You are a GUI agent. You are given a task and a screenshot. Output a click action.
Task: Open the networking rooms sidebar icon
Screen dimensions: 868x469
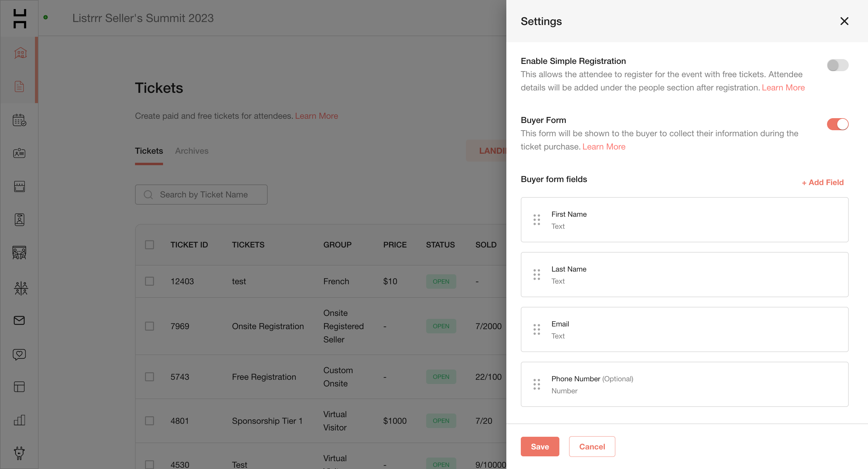click(x=20, y=288)
